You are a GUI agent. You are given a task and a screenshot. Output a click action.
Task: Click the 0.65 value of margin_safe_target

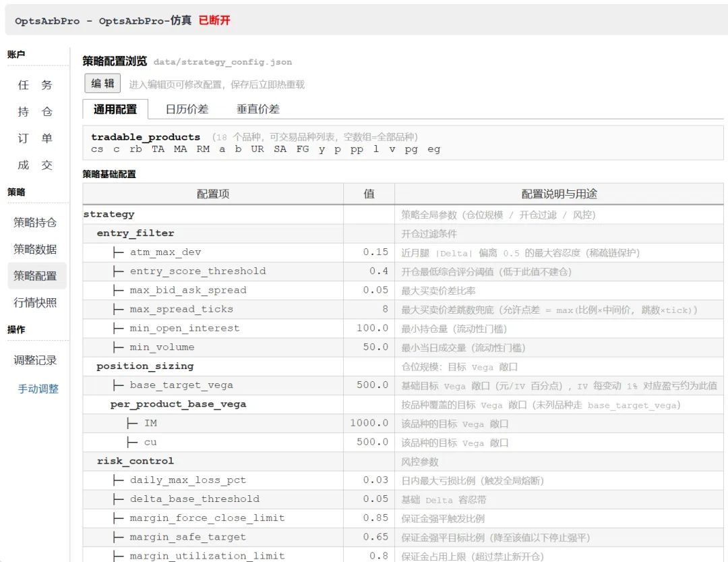coord(375,537)
